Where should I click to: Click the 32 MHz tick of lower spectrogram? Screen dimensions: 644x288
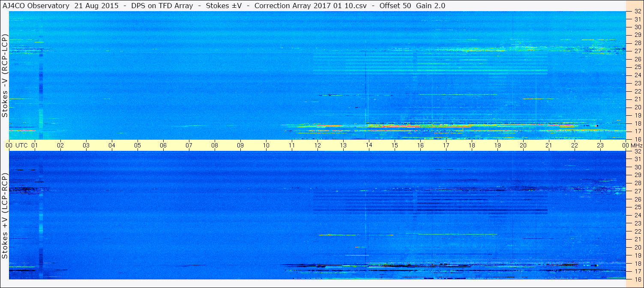[637, 151]
